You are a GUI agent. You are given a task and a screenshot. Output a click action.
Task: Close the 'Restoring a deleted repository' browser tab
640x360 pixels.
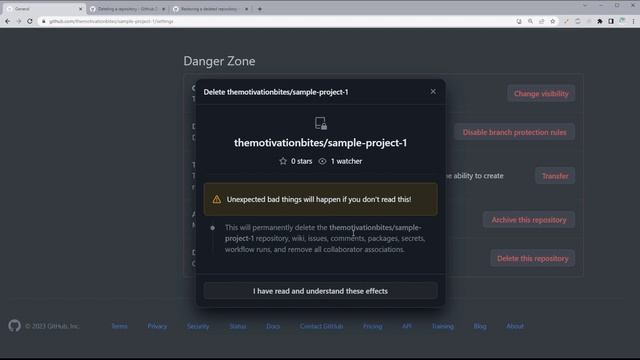point(246,9)
